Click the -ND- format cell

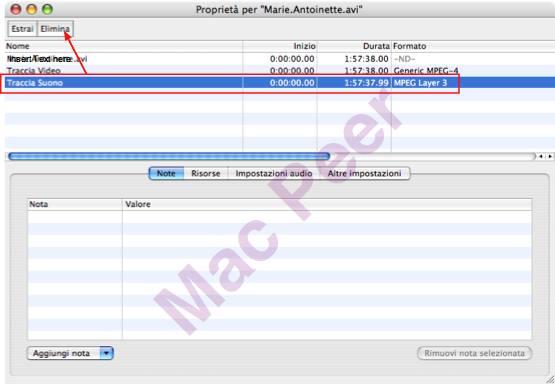coord(404,59)
